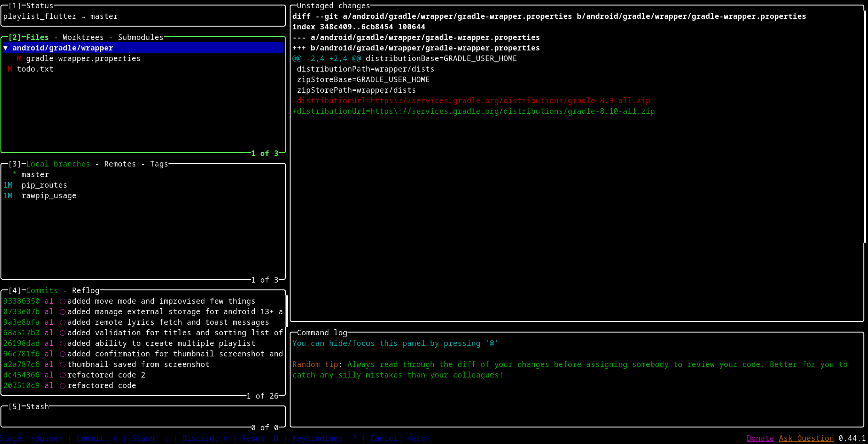This screenshot has width=868, height=444.
Task: Select commit hash 26198dad
Action: point(22,344)
